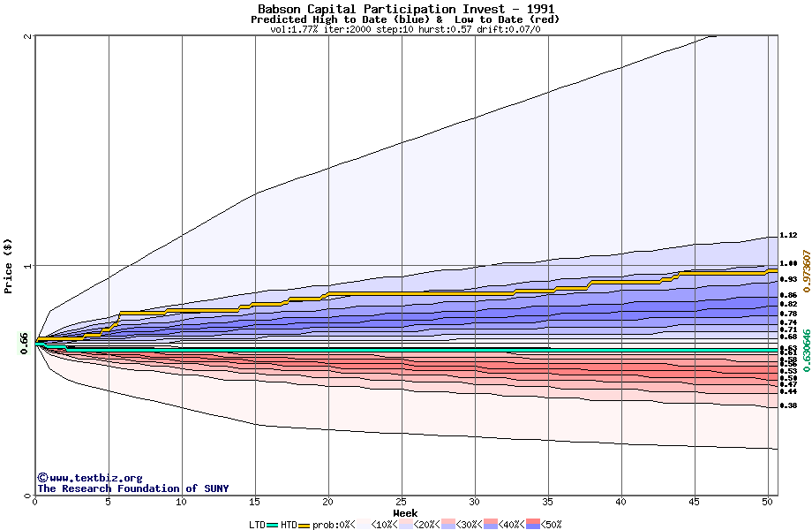812x530 pixels.
Task: Click the right-side band label '0.68'
Action: (x=788, y=337)
